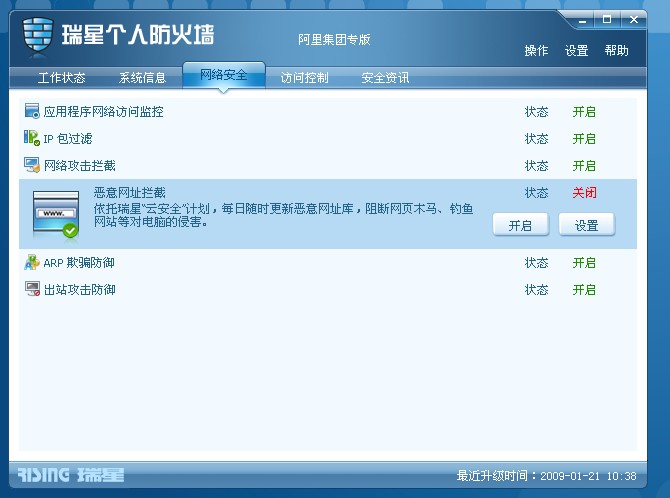This screenshot has width=670, height=498.
Task: Select the 网络攻击拦截 row label
Action: click(80, 165)
